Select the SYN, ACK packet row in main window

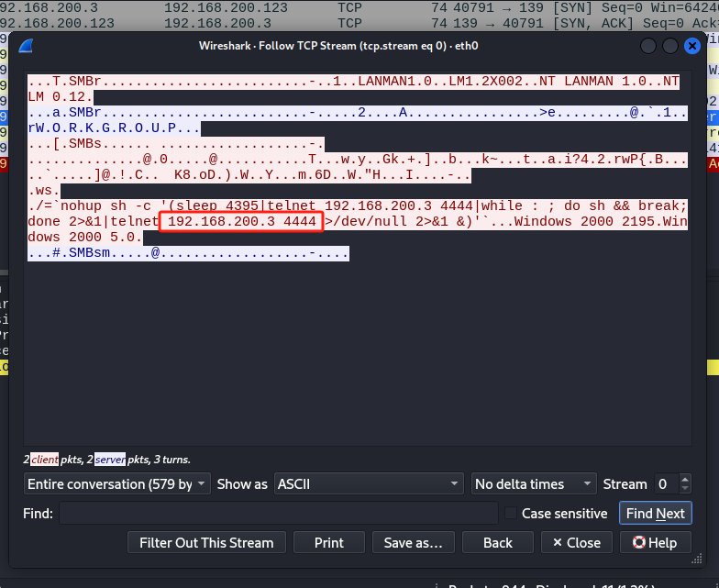click(359, 23)
